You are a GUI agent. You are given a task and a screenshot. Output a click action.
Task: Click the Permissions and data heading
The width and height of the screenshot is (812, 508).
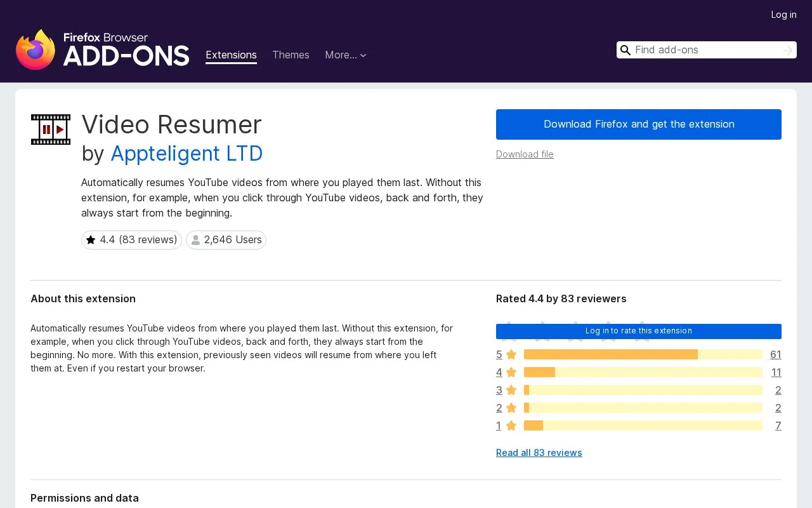point(84,498)
